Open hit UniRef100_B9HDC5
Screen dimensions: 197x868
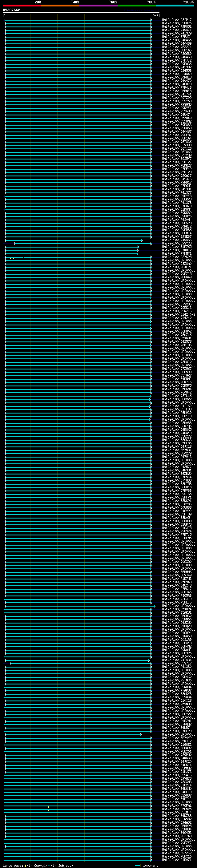177,23
